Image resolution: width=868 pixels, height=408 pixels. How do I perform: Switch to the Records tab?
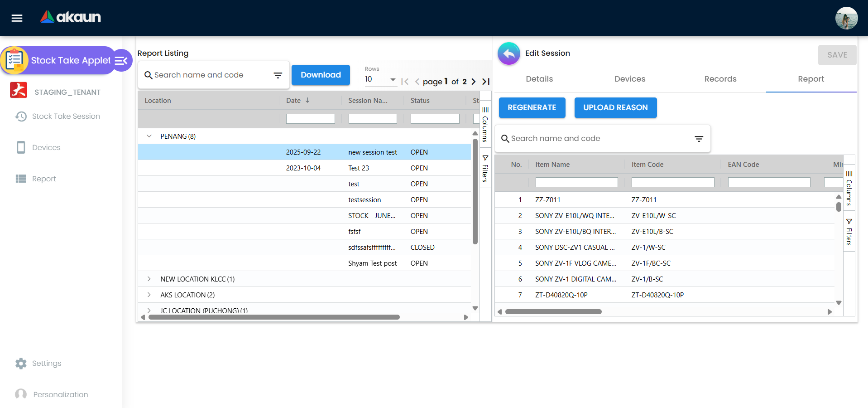[x=720, y=79]
